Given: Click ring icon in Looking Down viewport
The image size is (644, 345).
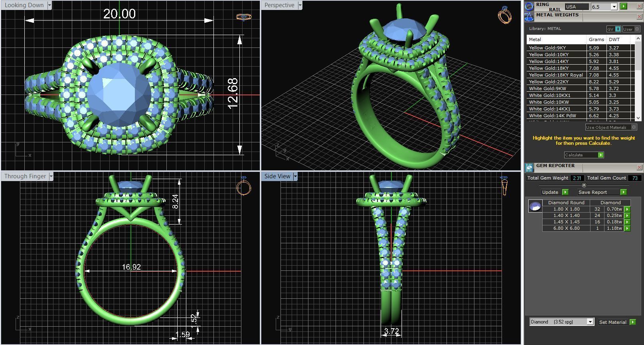Looking at the screenshot, I should [243, 17].
